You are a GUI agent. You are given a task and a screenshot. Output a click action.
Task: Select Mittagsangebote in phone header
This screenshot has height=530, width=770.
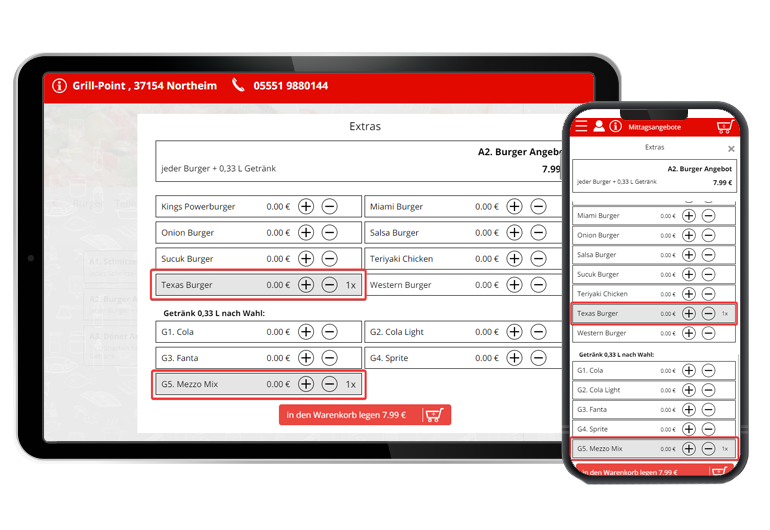click(655, 127)
